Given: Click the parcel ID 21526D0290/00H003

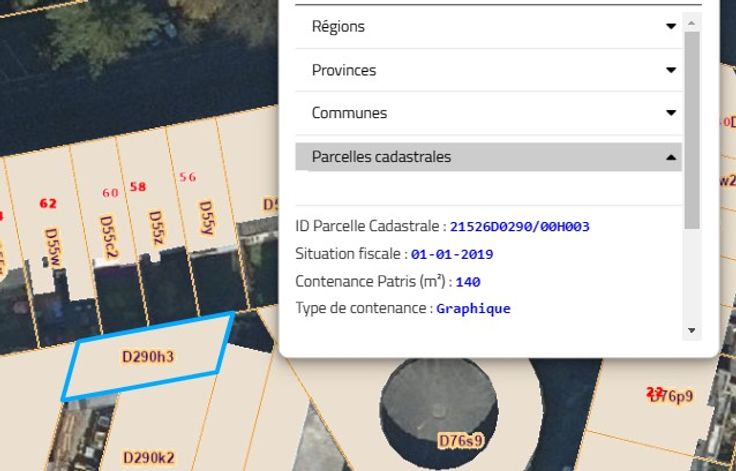Looking at the screenshot, I should pos(526,227).
